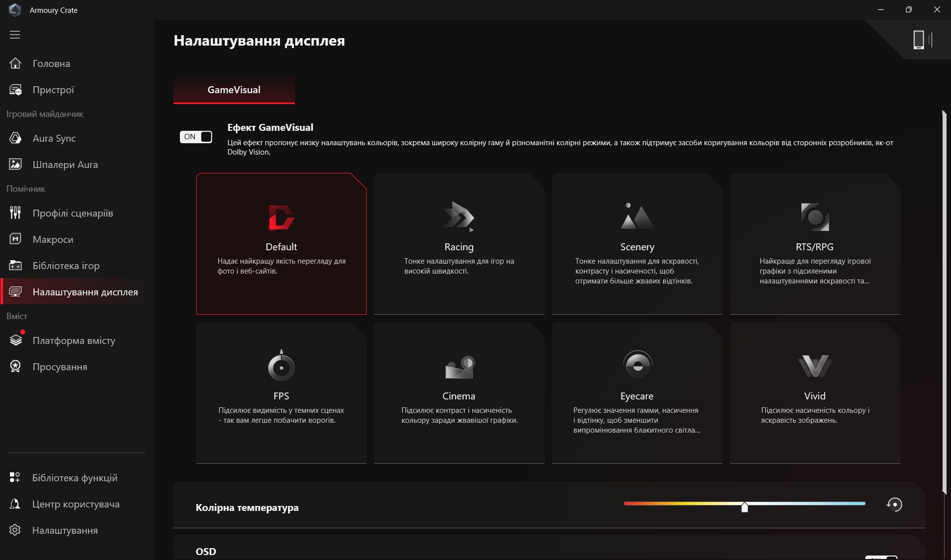Open Налаштування at the sidebar bottom

(x=64, y=530)
